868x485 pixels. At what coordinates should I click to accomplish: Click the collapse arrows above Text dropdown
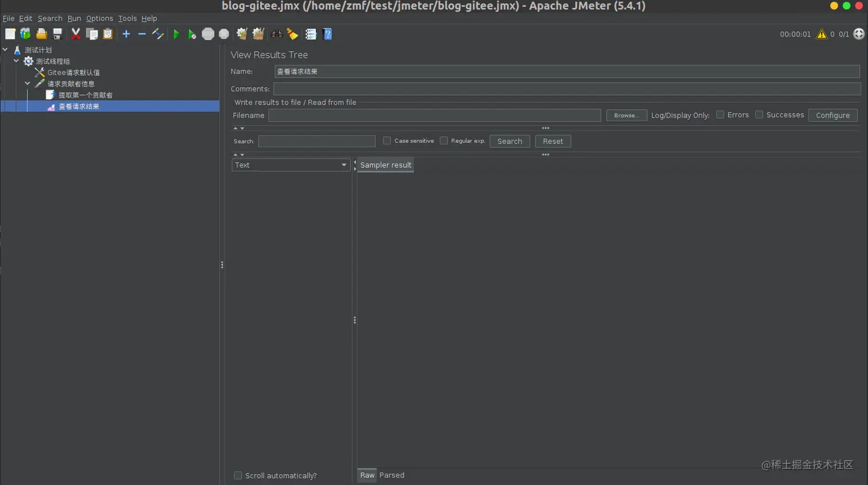(x=239, y=154)
